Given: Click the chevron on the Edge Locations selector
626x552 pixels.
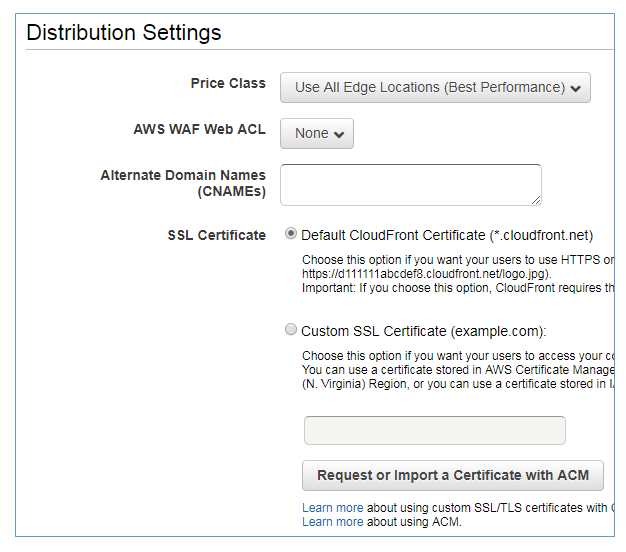Looking at the screenshot, I should (576, 88).
